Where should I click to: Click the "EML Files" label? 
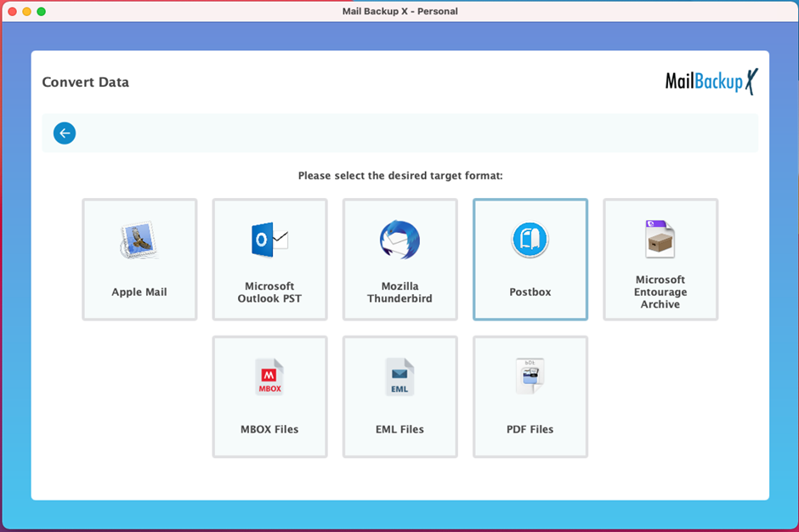coord(400,429)
